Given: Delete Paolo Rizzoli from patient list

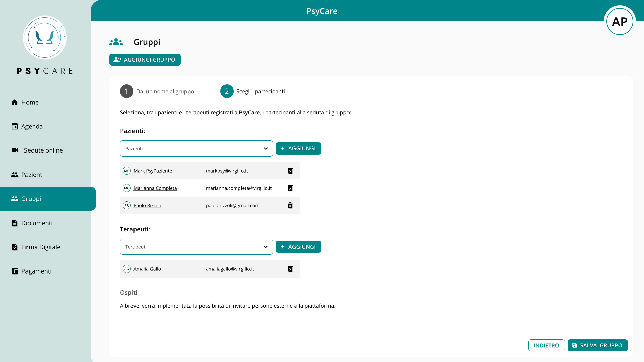Looking at the screenshot, I should tap(290, 205).
